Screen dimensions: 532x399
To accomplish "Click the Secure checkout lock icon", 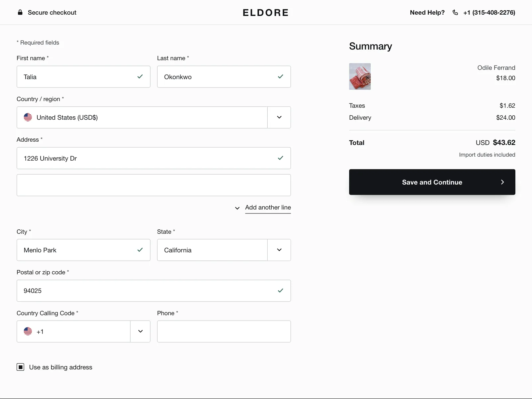I will pyautogui.click(x=20, y=12).
